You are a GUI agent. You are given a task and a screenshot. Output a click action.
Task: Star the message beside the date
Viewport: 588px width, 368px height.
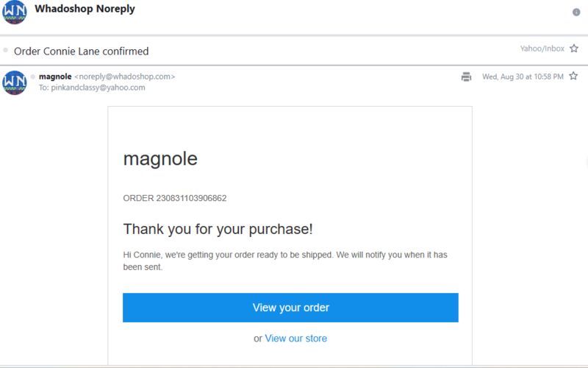point(573,77)
